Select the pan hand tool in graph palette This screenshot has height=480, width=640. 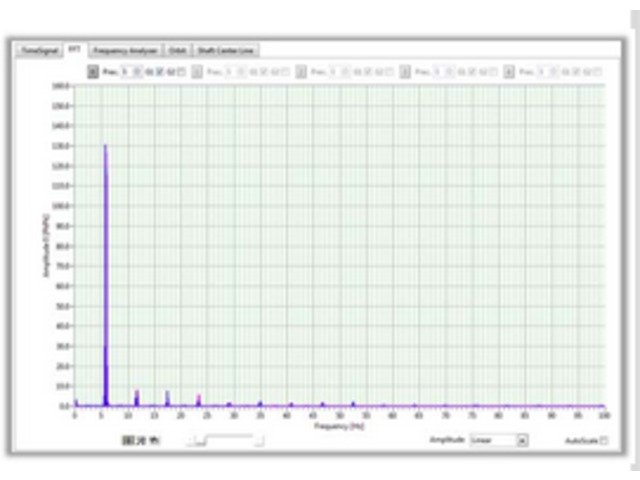coord(154,439)
